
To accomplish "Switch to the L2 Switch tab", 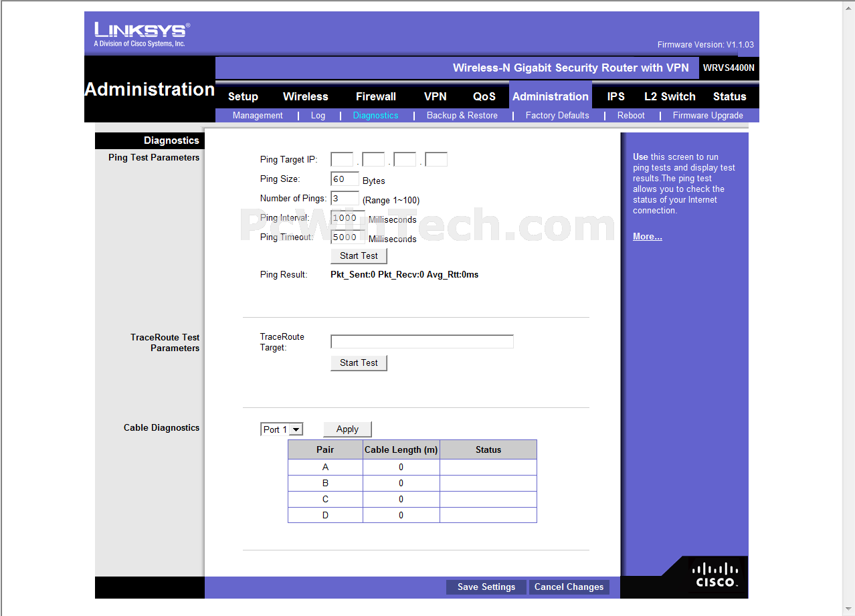I will [x=670, y=96].
